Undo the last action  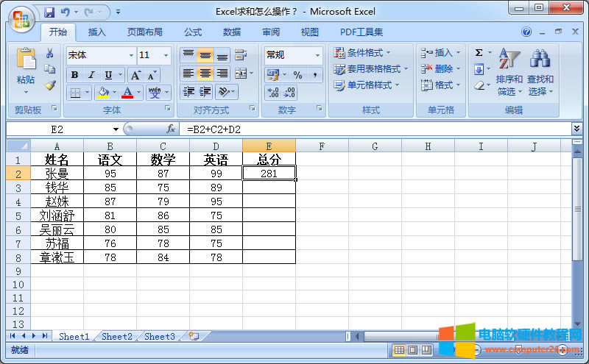point(66,13)
